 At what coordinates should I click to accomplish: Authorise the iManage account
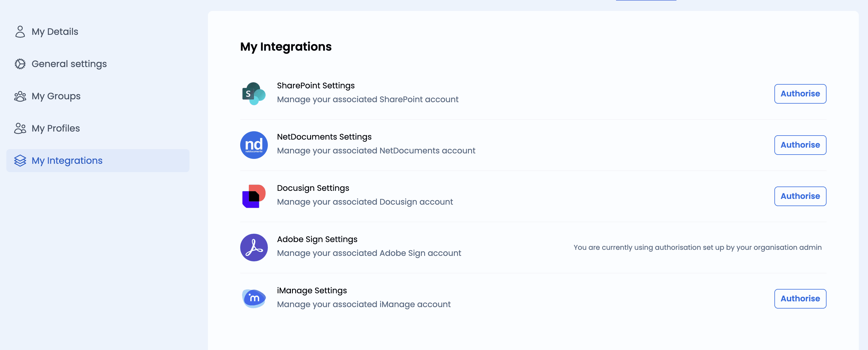[x=800, y=298]
